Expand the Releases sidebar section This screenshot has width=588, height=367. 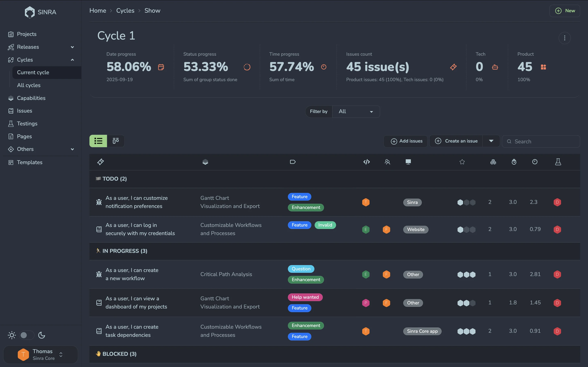click(x=72, y=47)
